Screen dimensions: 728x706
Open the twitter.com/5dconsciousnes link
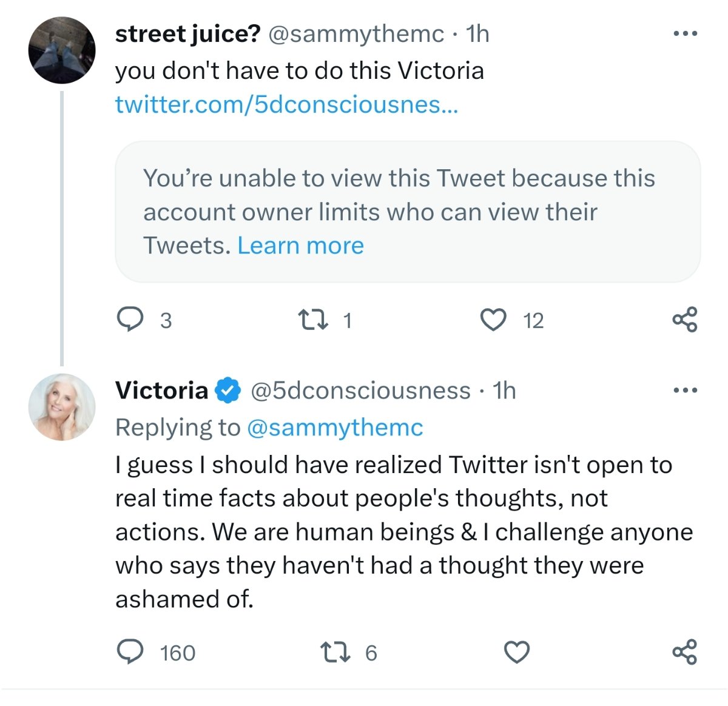(286, 104)
